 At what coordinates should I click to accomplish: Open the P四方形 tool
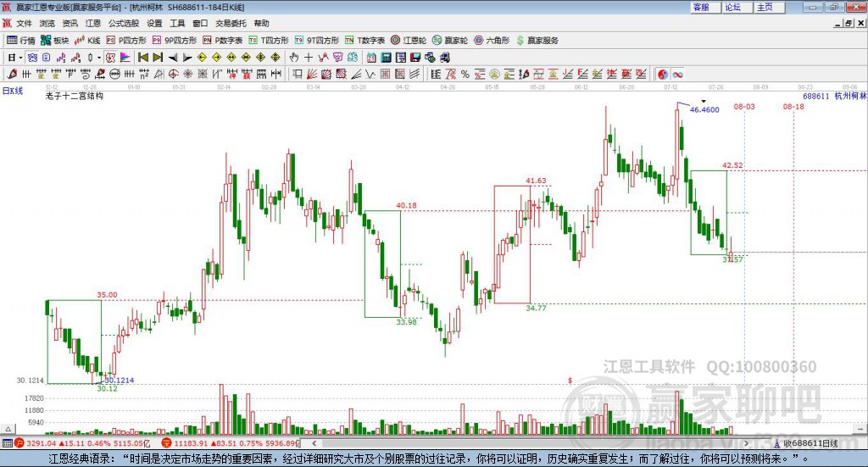click(126, 41)
